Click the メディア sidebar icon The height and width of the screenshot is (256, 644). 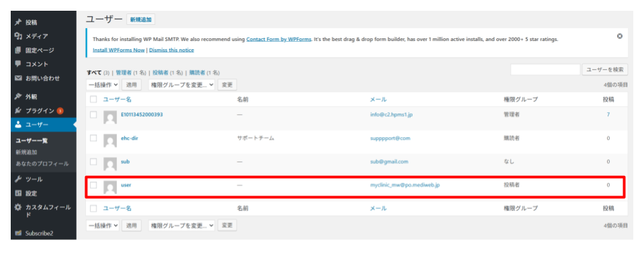coord(18,36)
